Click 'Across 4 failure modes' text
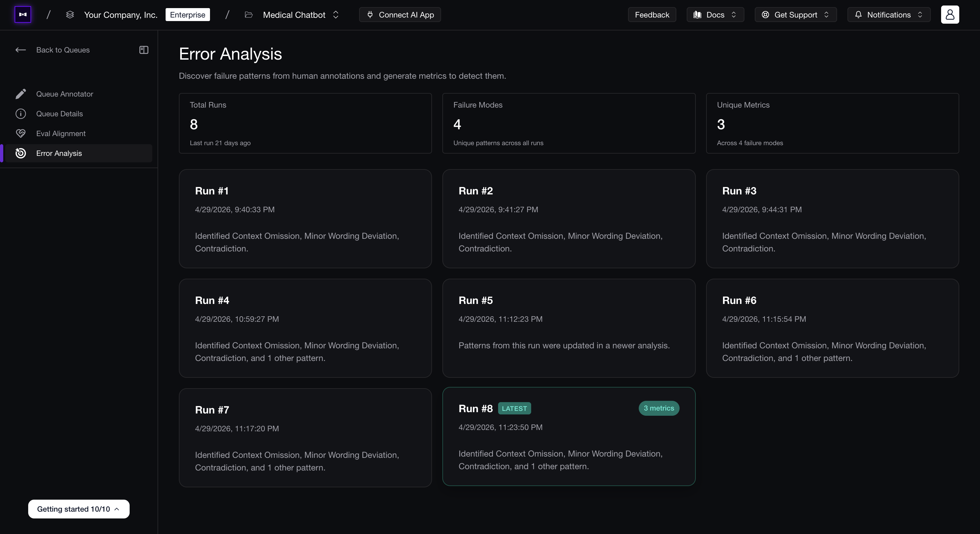The width and height of the screenshot is (980, 534). tap(750, 143)
